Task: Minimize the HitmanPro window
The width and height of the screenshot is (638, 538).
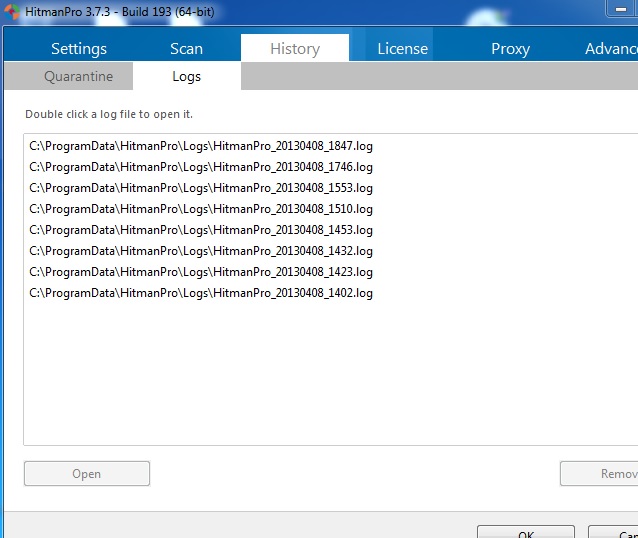Action: [x=621, y=9]
